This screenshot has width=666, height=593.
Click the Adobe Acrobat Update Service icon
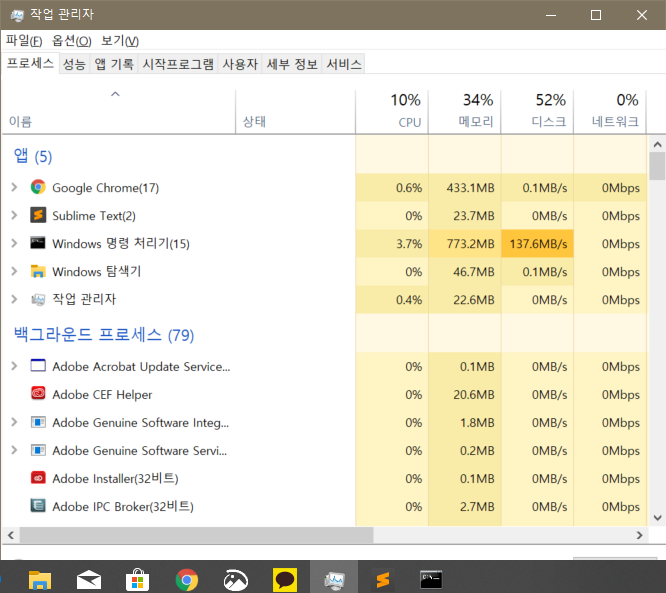point(38,366)
